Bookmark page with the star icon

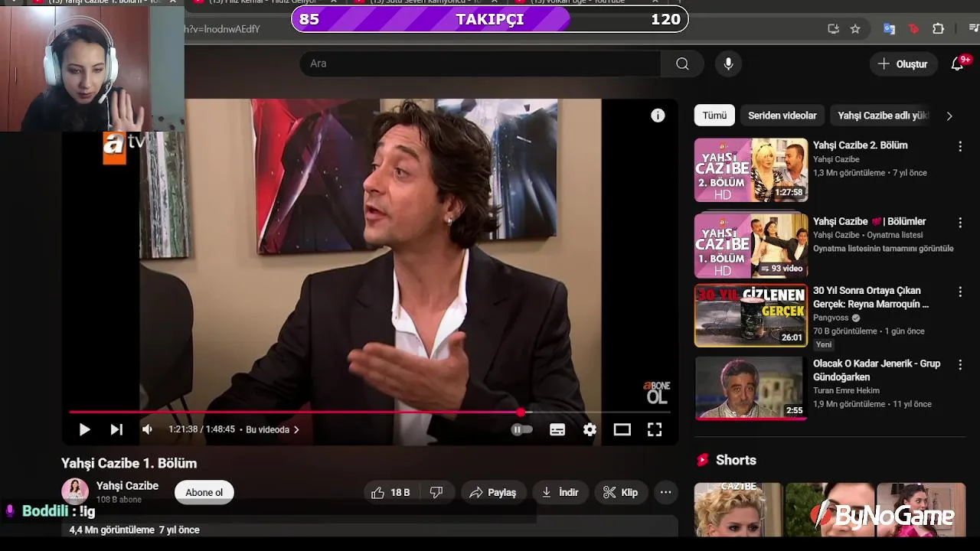[x=855, y=29]
